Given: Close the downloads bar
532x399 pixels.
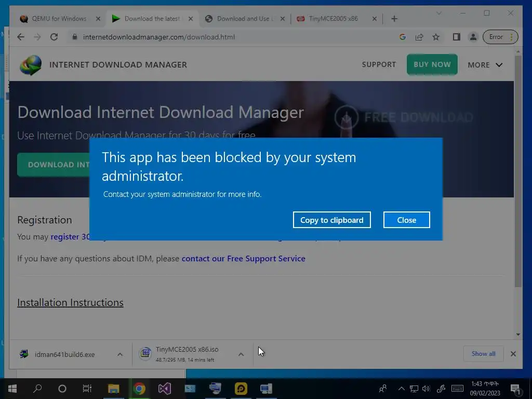Looking at the screenshot, I should tap(513, 354).
